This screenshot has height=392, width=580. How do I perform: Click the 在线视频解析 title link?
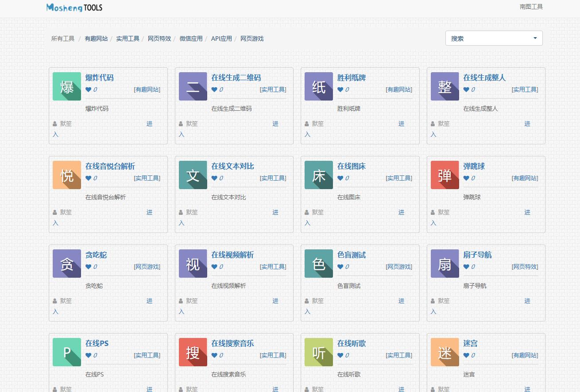232,255
